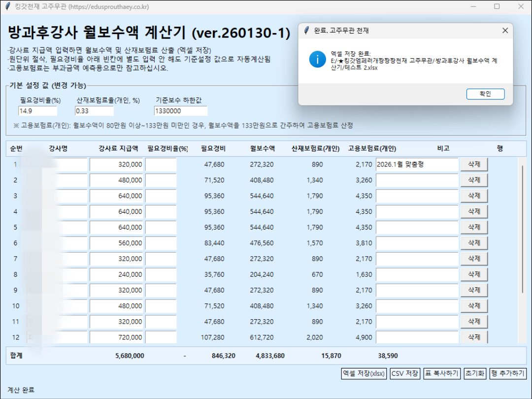The height and width of the screenshot is (399, 532).
Task: Close the 엑셀 저장 완료 dialog
Action: point(505,31)
